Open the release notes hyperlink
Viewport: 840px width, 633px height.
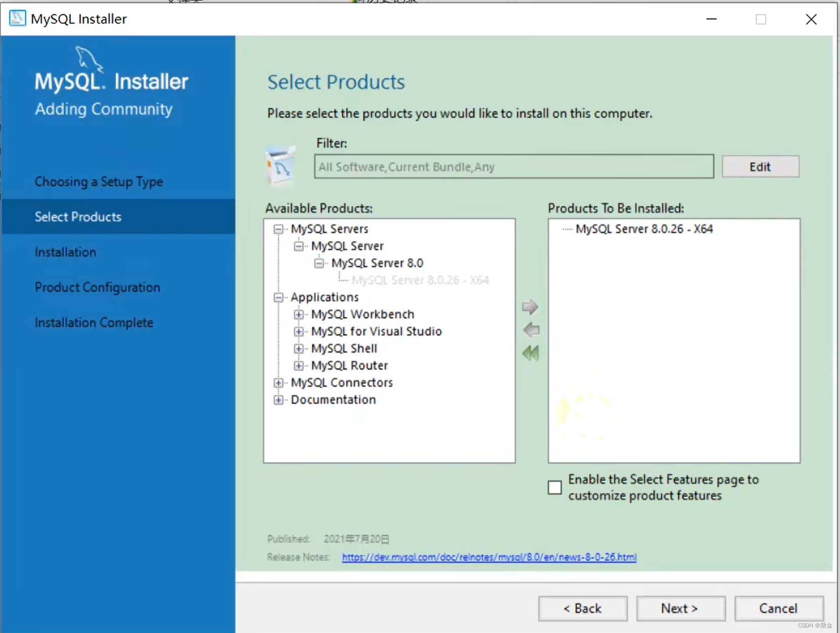click(489, 557)
